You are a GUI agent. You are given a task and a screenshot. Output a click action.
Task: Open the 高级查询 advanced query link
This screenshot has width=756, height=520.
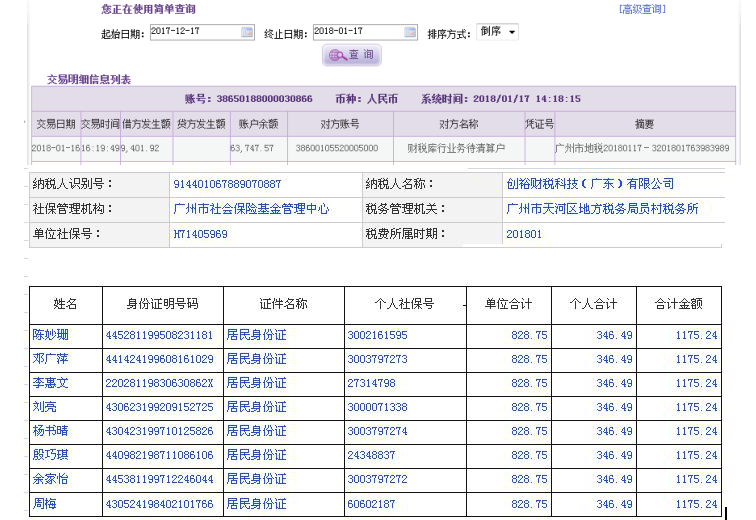coord(642,9)
